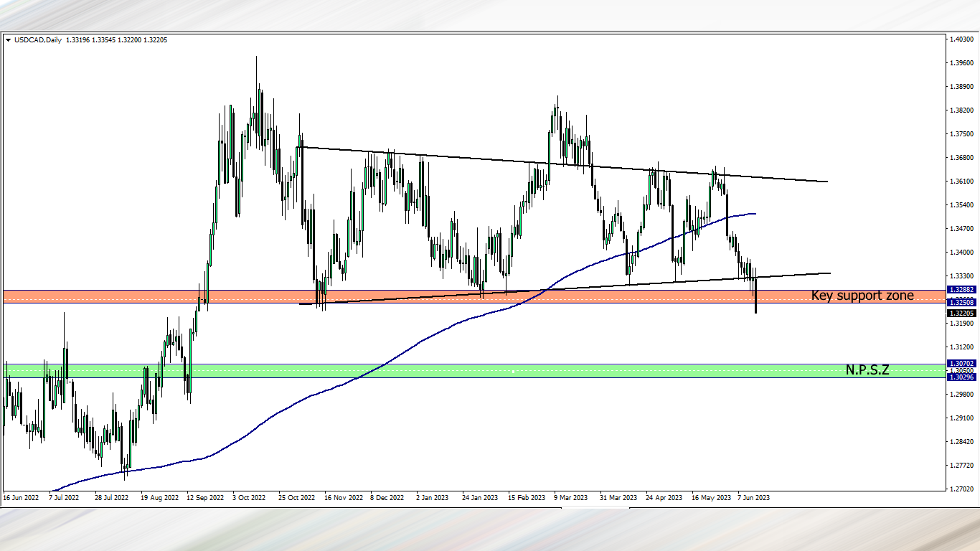Screen dimensions: 980x551
Task: Click the 1.32508 price tag
Action: [961, 303]
